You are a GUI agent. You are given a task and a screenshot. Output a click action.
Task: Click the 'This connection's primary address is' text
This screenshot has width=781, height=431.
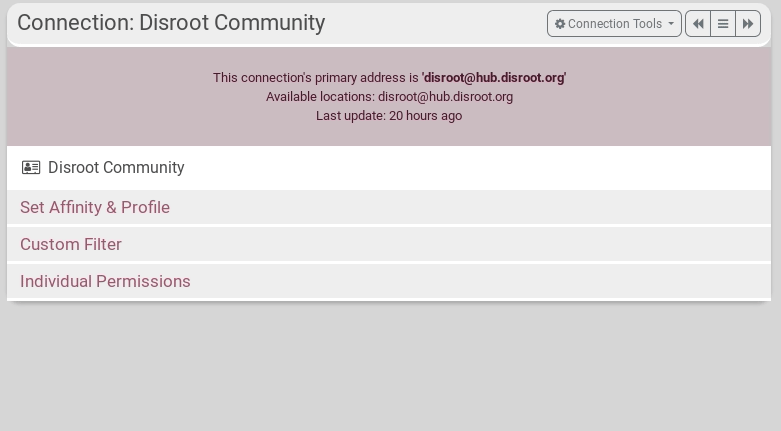click(x=315, y=77)
